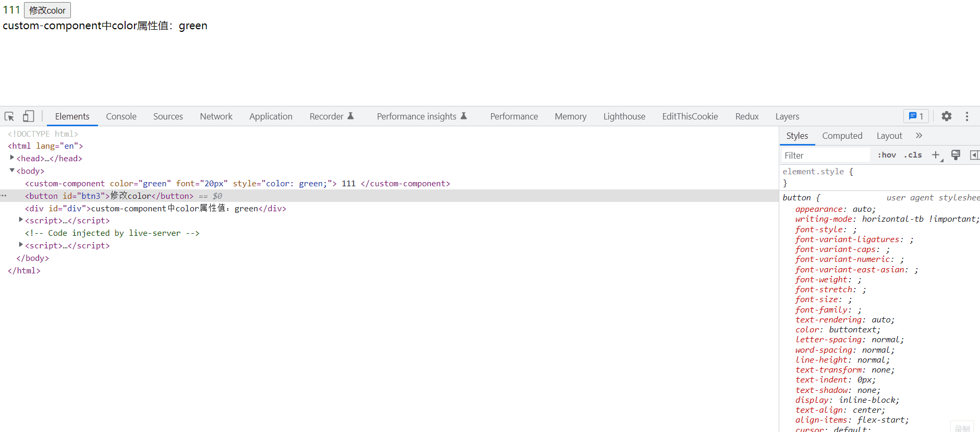Select the button id="btn3" DOM node
The width and height of the screenshot is (980, 432).
tap(109, 196)
